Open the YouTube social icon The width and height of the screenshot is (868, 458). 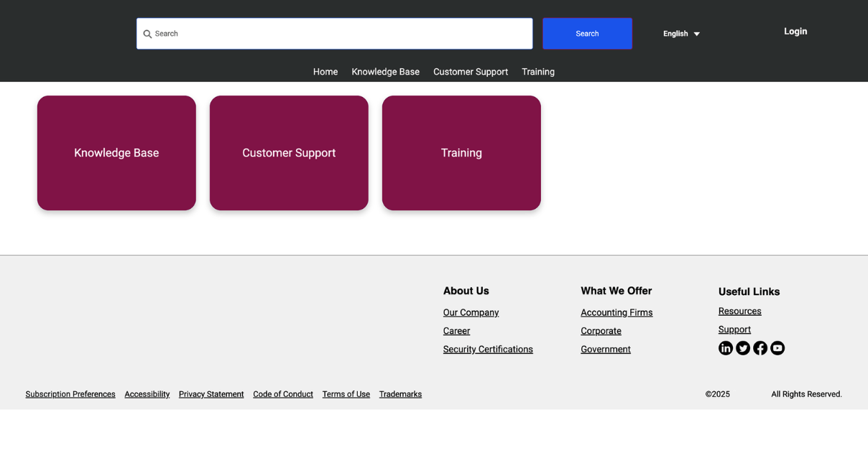(x=777, y=348)
